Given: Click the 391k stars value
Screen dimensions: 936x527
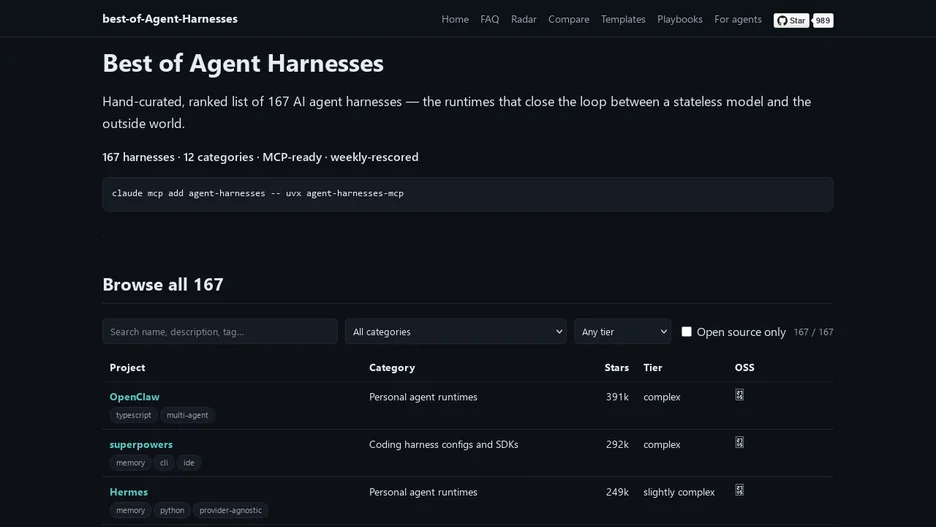Looking at the screenshot, I should pyautogui.click(x=617, y=397).
